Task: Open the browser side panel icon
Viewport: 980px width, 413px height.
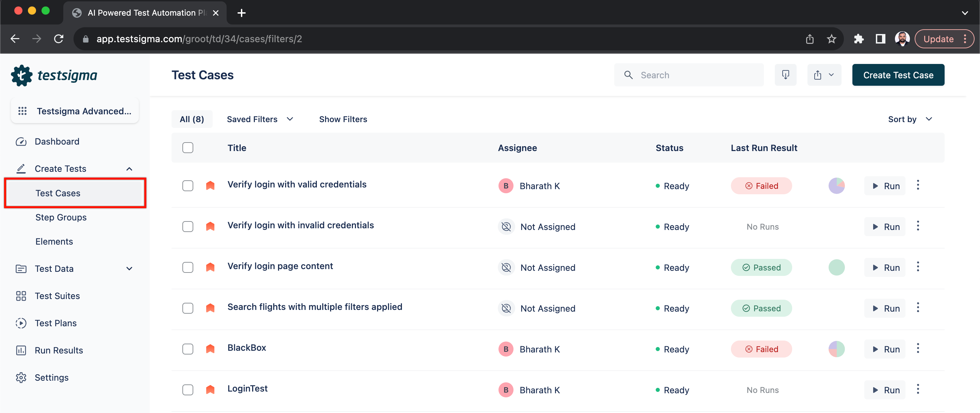Action: pos(880,39)
